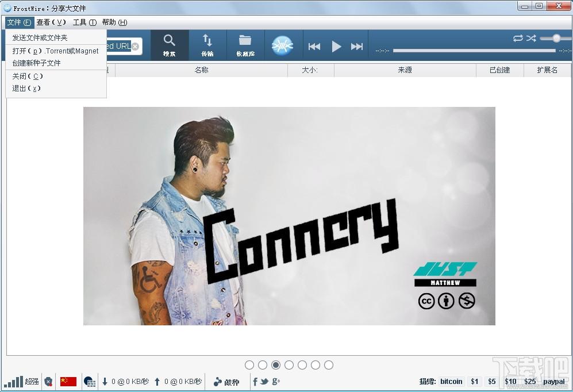Image resolution: width=573 pixels, height=392 pixels.
Task: Click the connection strength bars icon
Action: [x=14, y=382]
